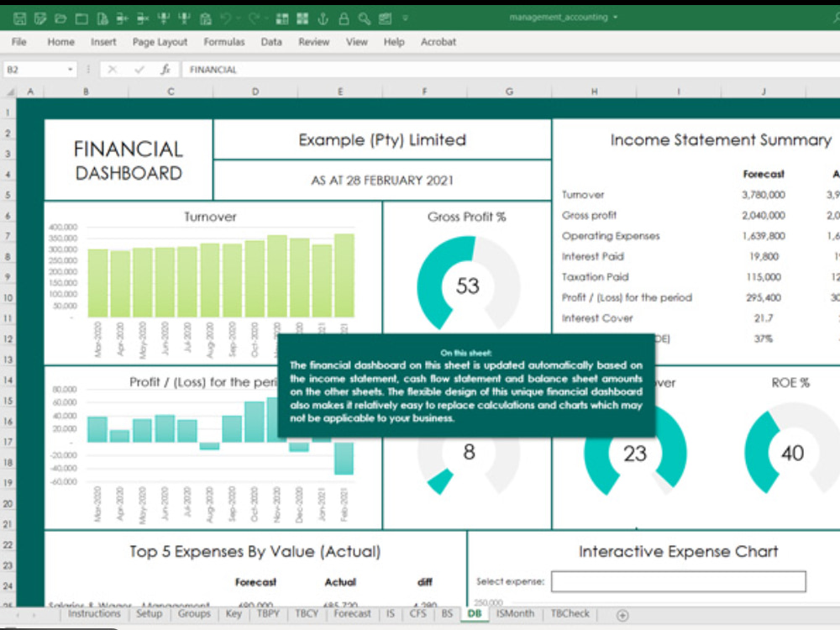
Task: Switch to the TBCY sheet tab
Action: click(307, 614)
